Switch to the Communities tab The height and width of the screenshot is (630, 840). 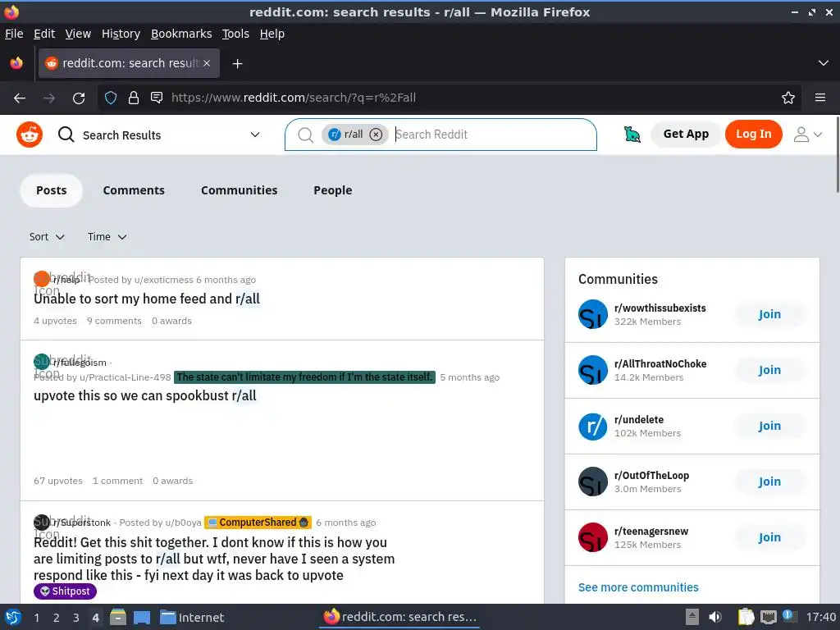pyautogui.click(x=239, y=190)
